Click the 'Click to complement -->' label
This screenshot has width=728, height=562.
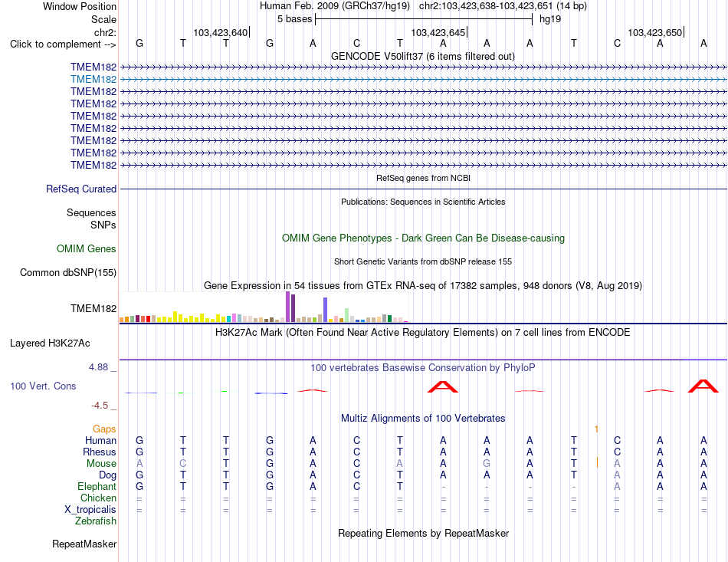coord(63,44)
